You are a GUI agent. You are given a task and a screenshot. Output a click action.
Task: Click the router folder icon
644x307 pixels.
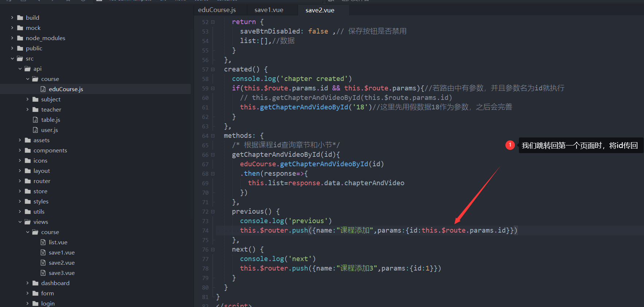coord(28,181)
